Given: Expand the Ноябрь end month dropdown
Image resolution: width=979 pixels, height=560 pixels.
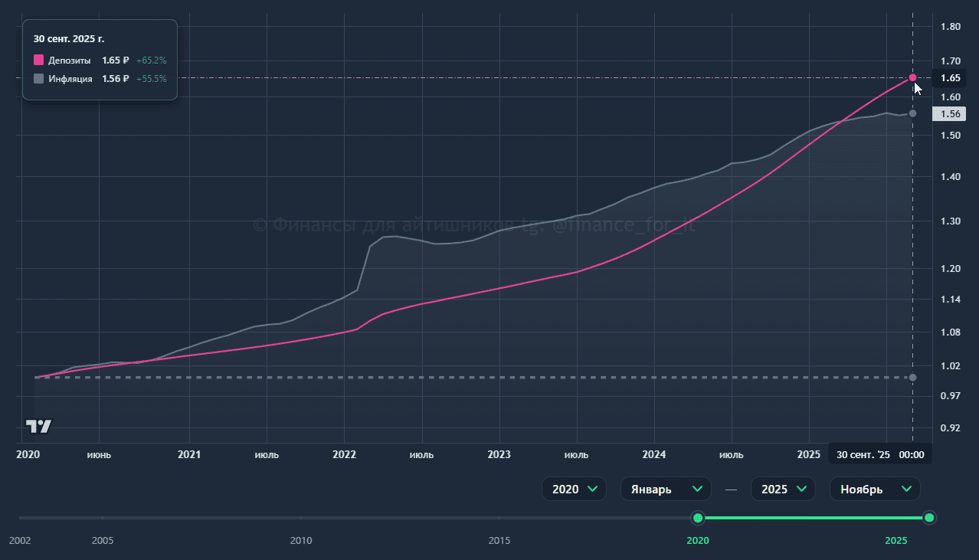Looking at the screenshot, I should (875, 489).
